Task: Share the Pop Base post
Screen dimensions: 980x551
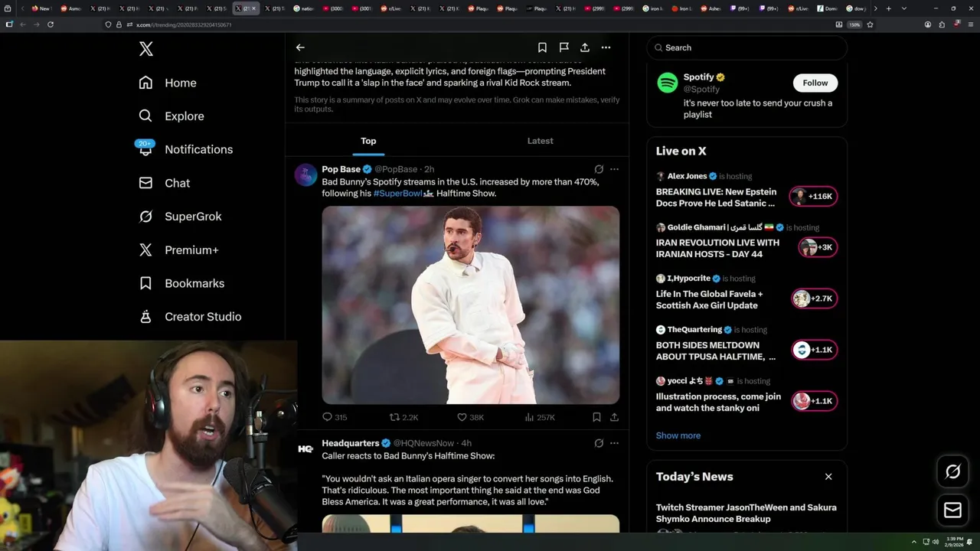Action: 614,417
